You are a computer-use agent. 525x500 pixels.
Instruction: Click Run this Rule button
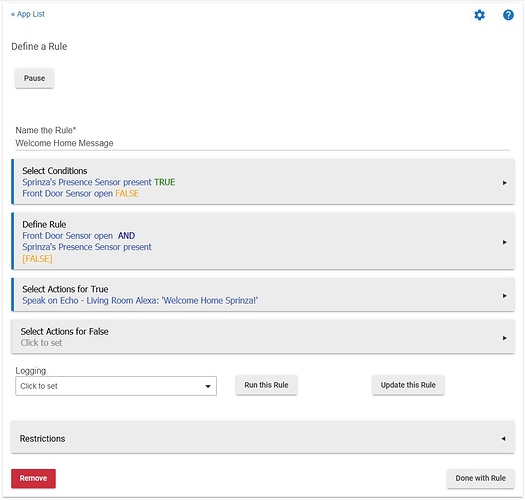click(266, 385)
